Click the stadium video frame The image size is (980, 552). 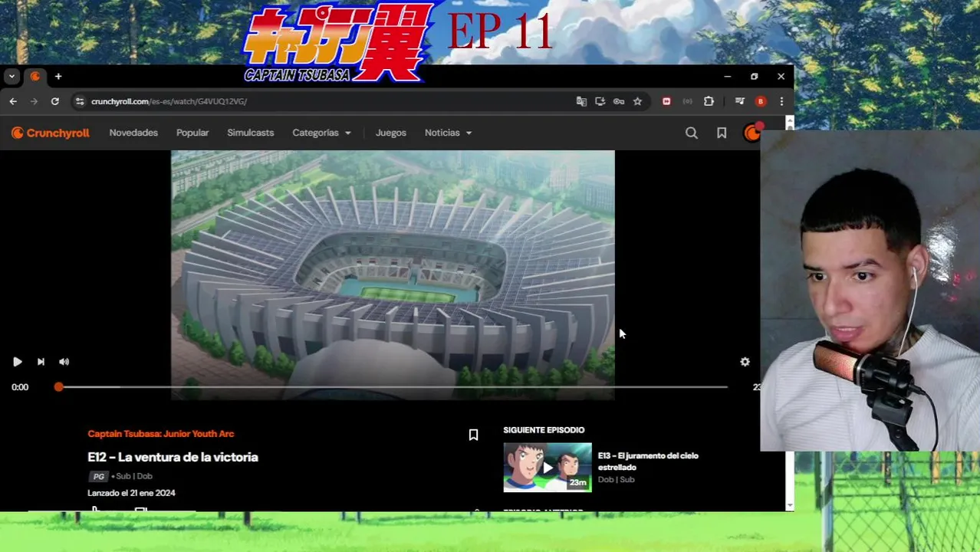393,274
